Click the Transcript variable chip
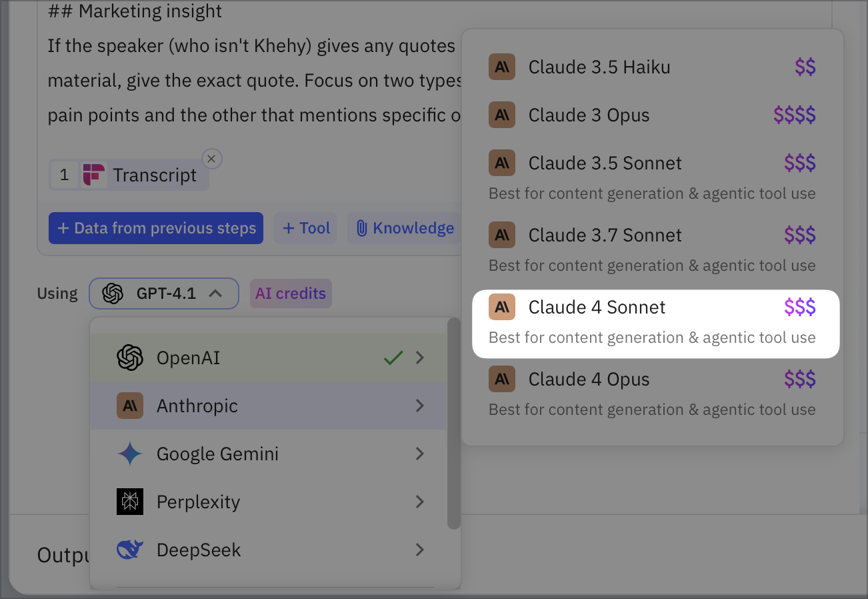 point(129,175)
